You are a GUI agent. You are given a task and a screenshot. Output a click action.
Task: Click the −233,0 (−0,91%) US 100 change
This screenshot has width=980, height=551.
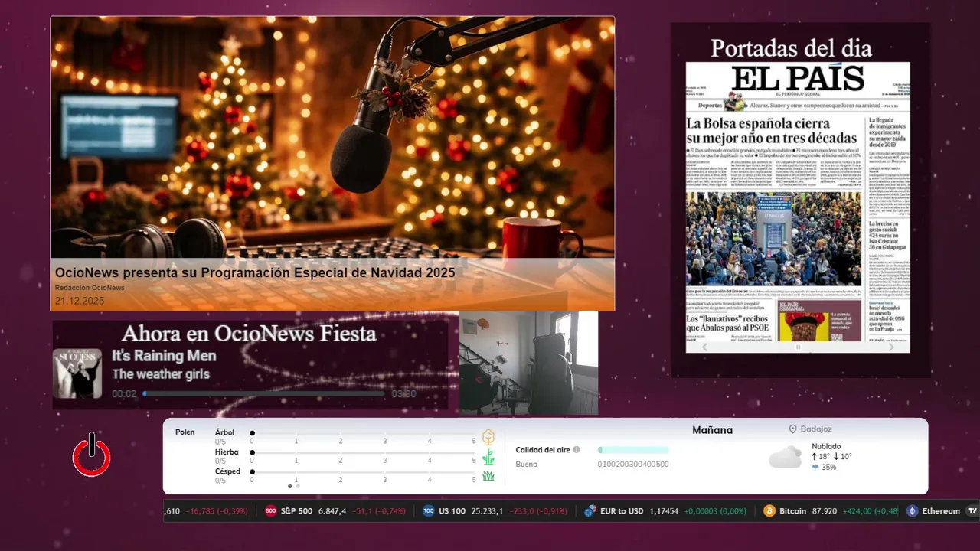[x=538, y=511]
